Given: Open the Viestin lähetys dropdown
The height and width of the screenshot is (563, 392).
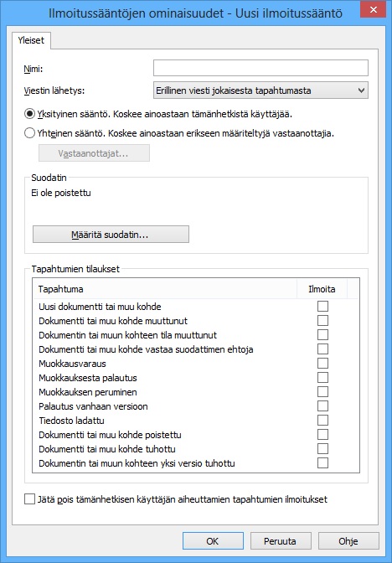Looking at the screenshot, I should click(260, 90).
